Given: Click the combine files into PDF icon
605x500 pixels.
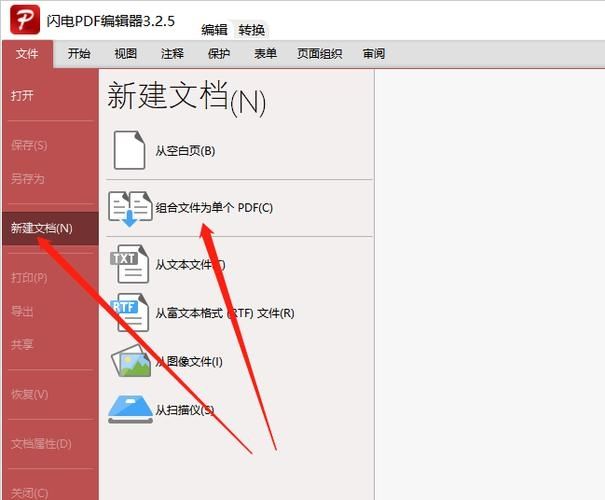Looking at the screenshot, I should 130,208.
